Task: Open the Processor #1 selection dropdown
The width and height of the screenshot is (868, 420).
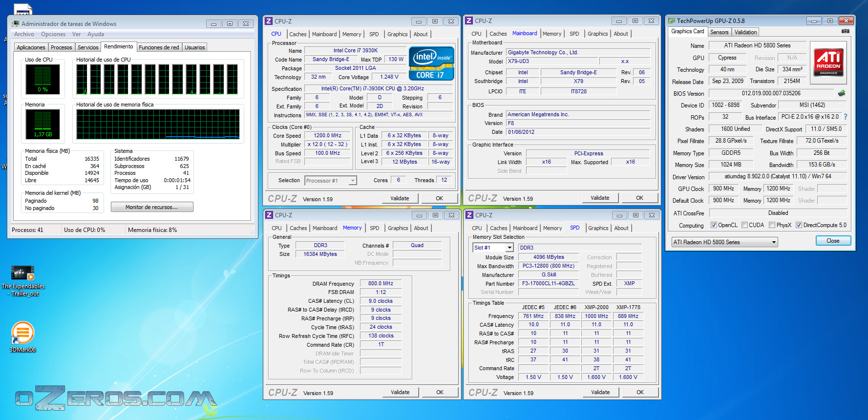Action: pyautogui.click(x=331, y=181)
